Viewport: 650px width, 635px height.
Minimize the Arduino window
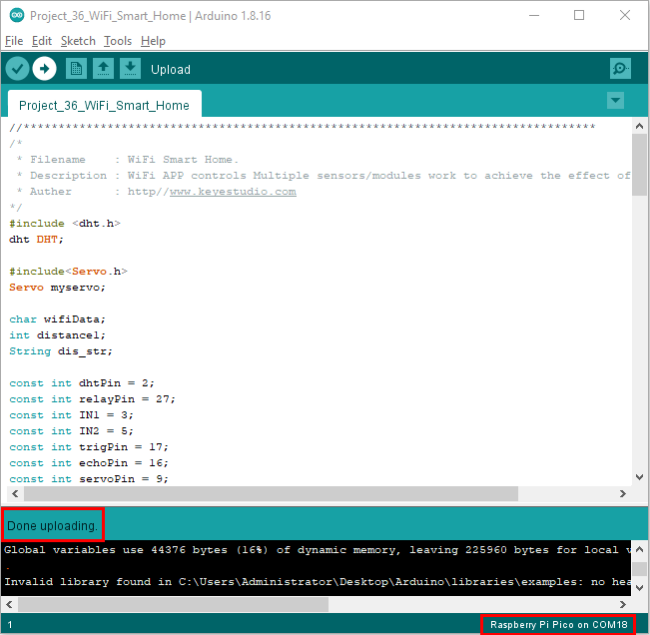pos(534,15)
